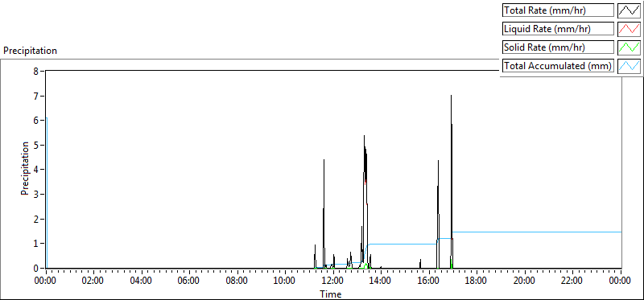This screenshot has width=644, height=300.
Task: Click the black Total Rate plot icon
Action: coord(629,10)
